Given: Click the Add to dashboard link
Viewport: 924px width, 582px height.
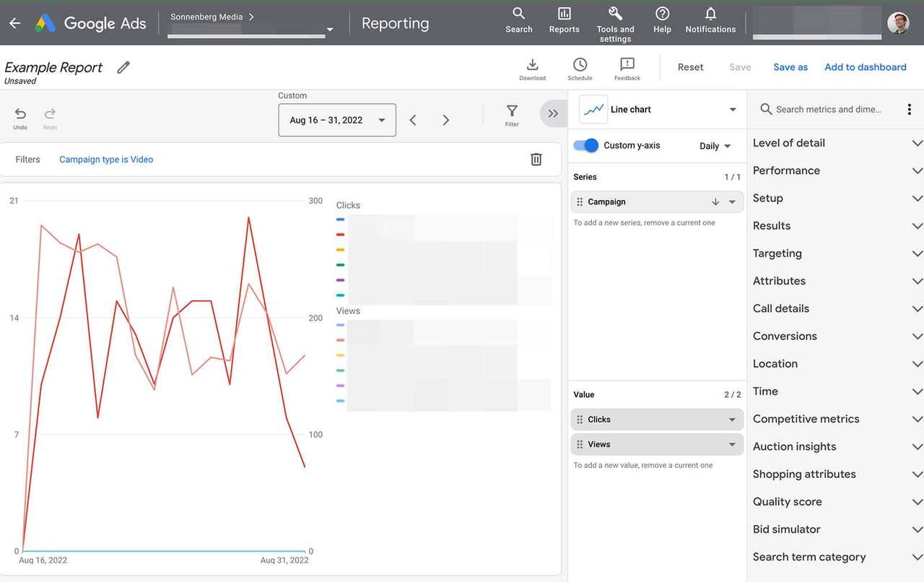Looking at the screenshot, I should (865, 66).
